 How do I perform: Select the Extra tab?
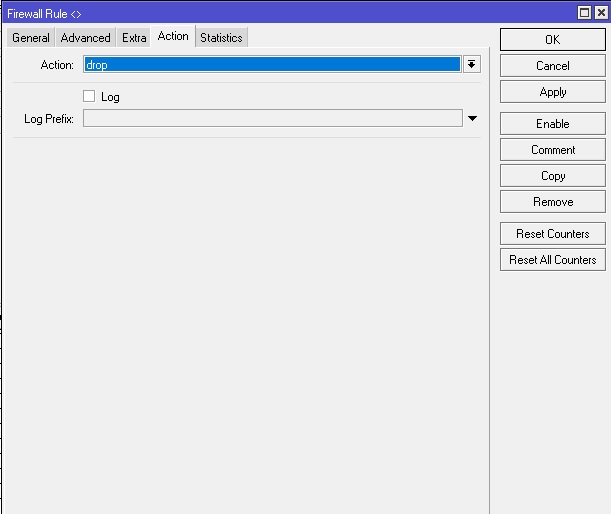click(x=134, y=38)
